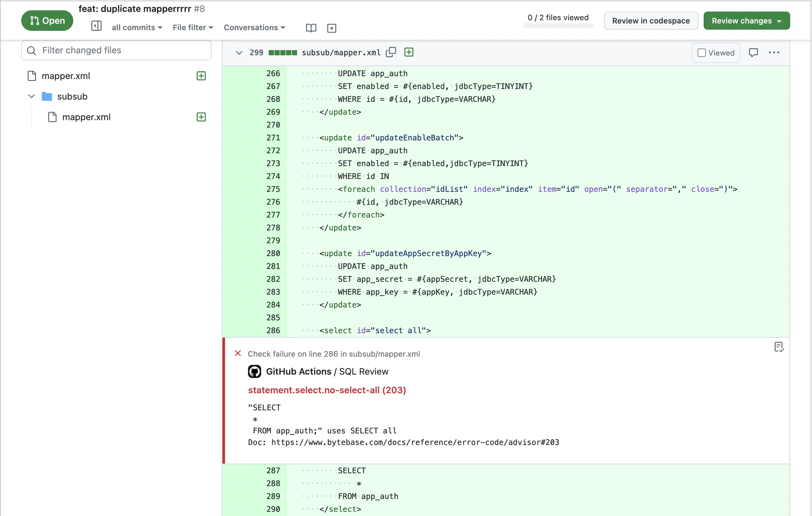Open the Conversations dropdown
This screenshot has width=812, height=516.
coord(255,28)
